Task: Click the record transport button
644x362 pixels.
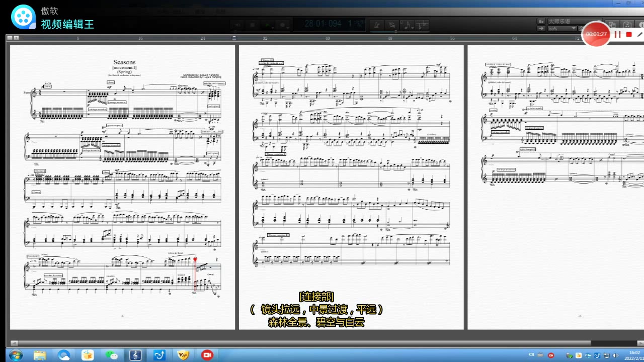Action: [x=283, y=25]
